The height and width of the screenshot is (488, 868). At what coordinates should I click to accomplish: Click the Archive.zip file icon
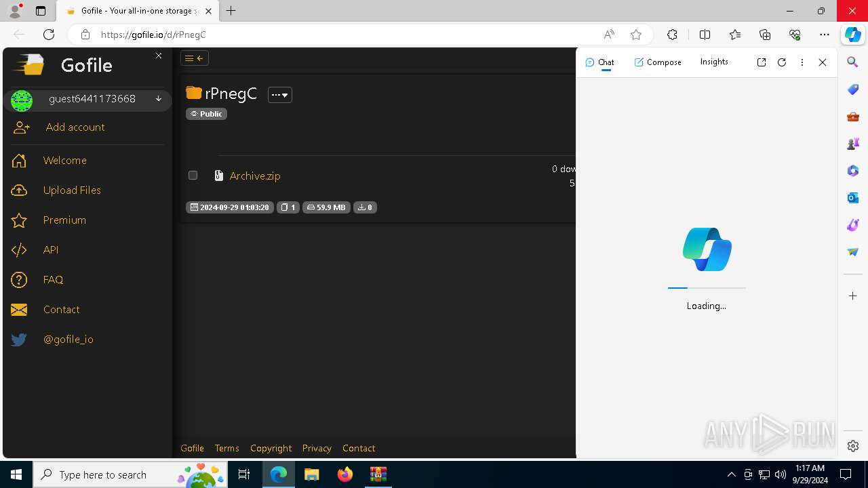coord(218,176)
